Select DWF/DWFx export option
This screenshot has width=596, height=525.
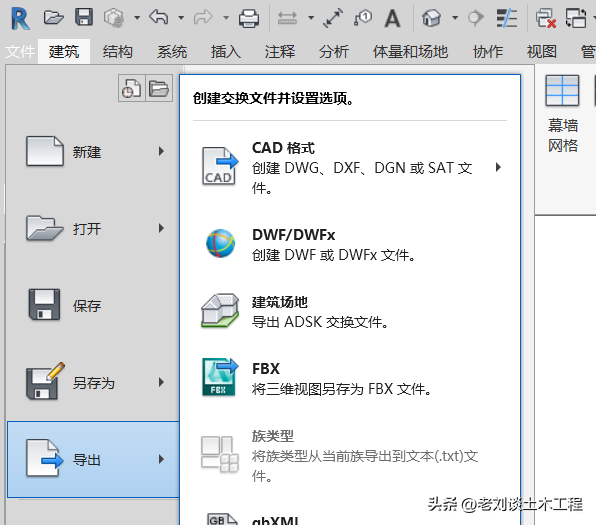click(350, 244)
